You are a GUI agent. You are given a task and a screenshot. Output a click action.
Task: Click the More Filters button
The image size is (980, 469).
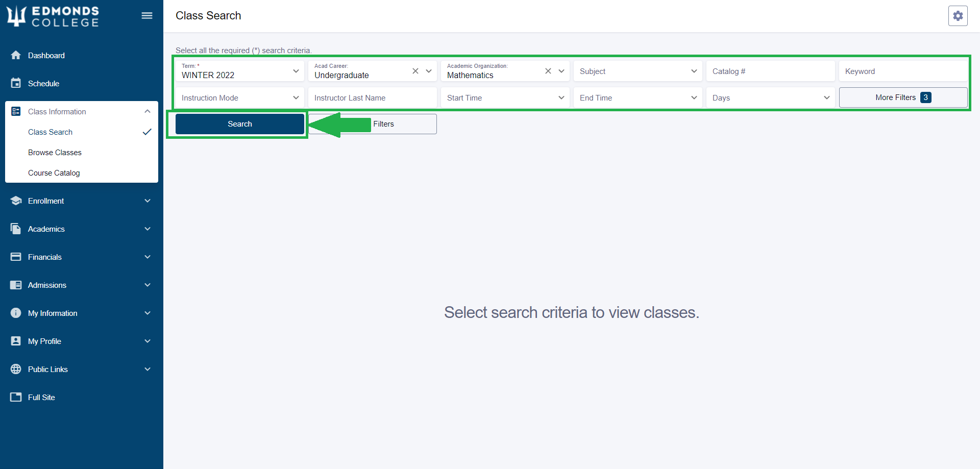pos(903,97)
